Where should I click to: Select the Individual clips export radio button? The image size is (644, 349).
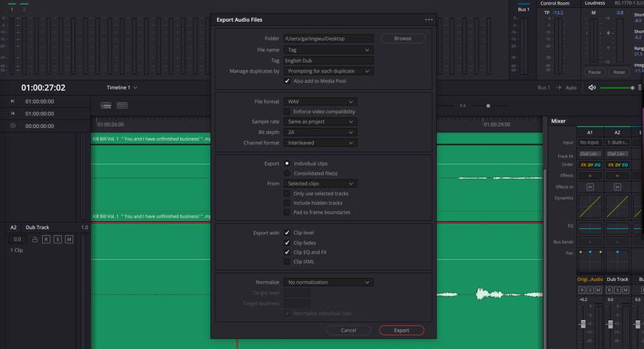click(x=287, y=163)
